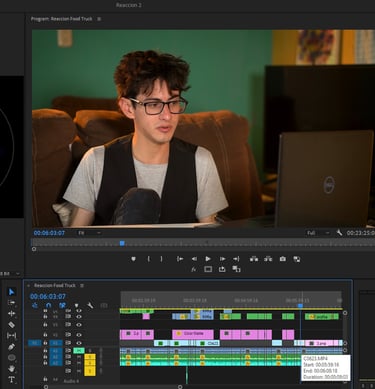The width and height of the screenshot is (375, 389).
Task: Toggle V1 source patching button
Action: click(x=34, y=343)
